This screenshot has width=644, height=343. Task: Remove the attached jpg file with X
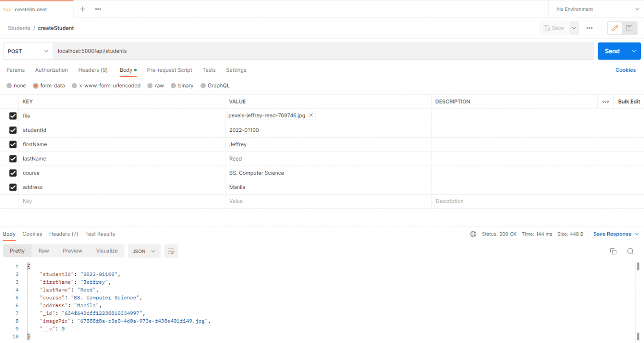click(311, 115)
